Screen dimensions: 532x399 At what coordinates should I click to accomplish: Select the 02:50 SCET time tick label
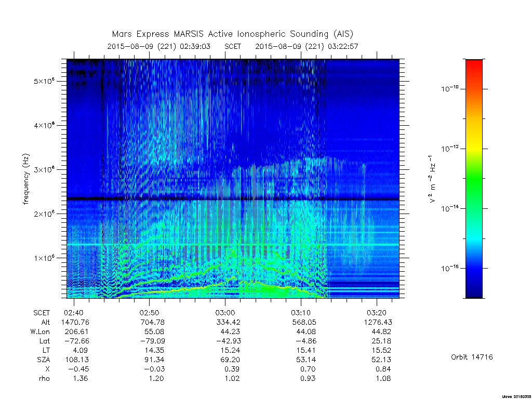pos(149,313)
